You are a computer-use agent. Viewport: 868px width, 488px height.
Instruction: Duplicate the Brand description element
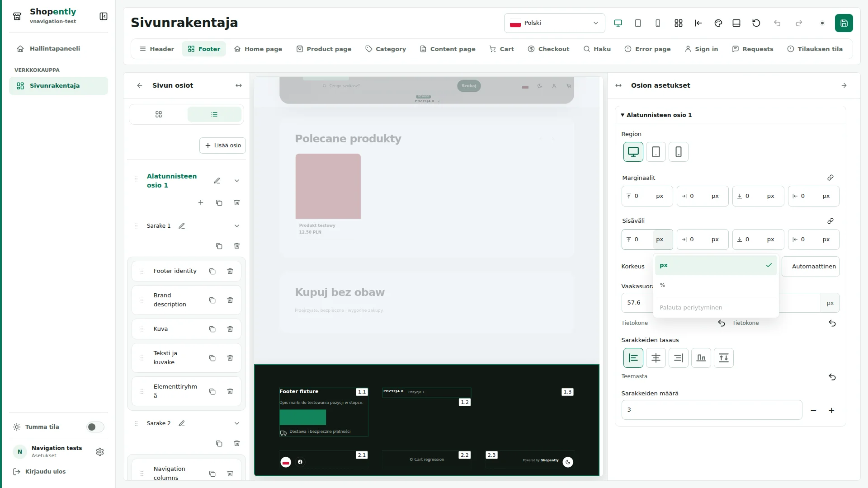(x=212, y=300)
